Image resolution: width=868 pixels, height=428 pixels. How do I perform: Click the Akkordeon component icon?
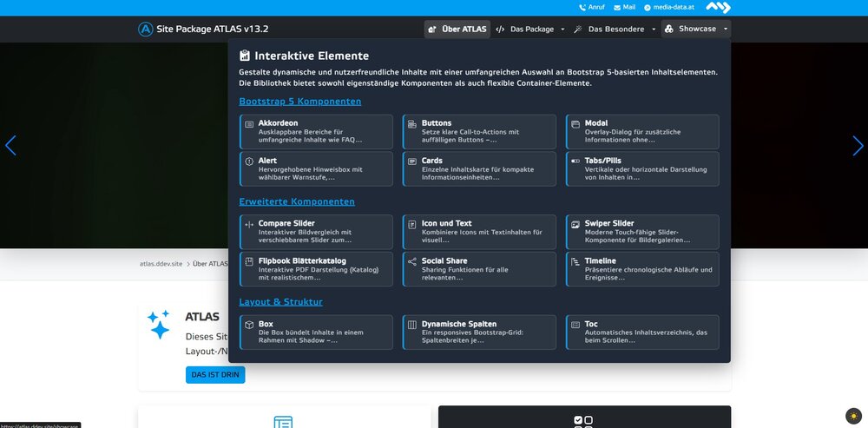click(x=250, y=124)
